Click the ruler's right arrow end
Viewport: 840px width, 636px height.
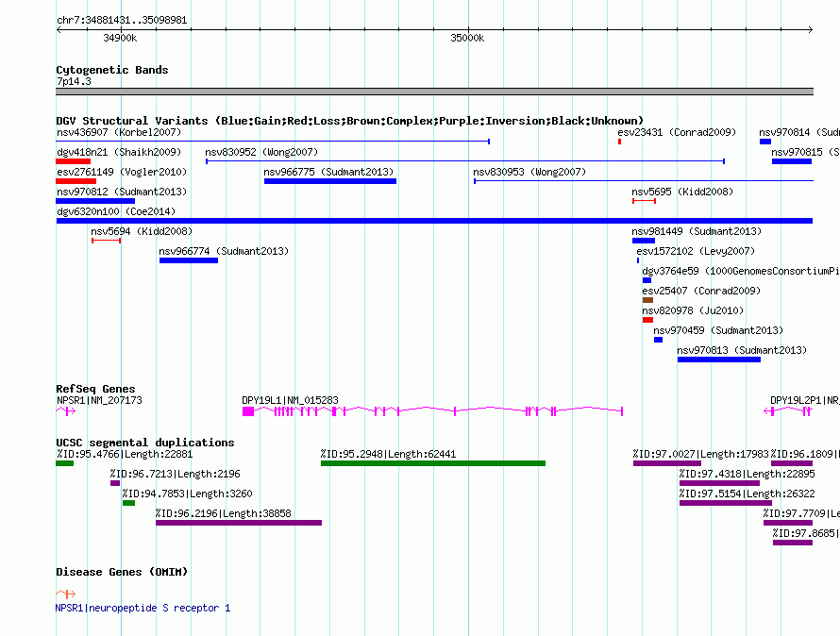[810, 30]
